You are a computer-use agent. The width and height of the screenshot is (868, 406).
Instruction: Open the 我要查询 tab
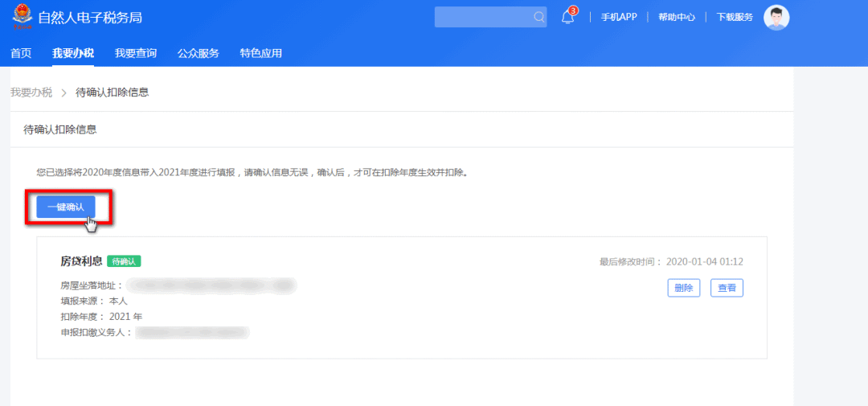click(x=136, y=53)
